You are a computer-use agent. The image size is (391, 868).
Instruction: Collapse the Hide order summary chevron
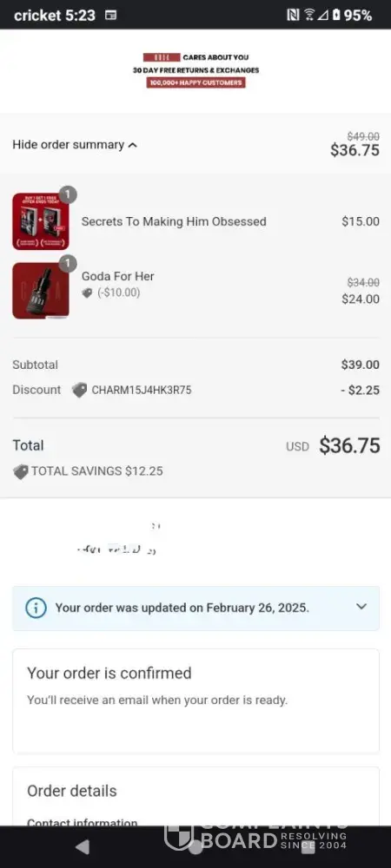pyautogui.click(x=132, y=145)
